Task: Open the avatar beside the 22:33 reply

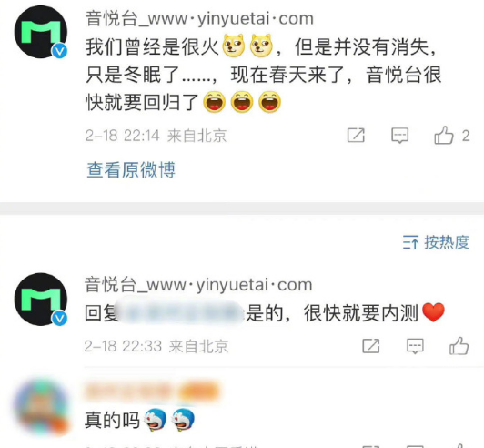Action: (41, 299)
